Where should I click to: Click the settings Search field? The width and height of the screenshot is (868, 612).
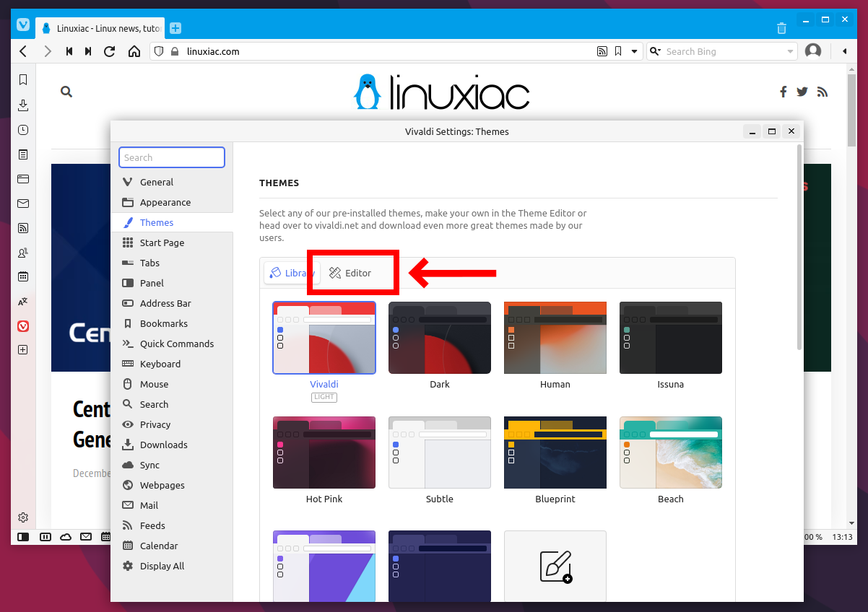(x=172, y=157)
